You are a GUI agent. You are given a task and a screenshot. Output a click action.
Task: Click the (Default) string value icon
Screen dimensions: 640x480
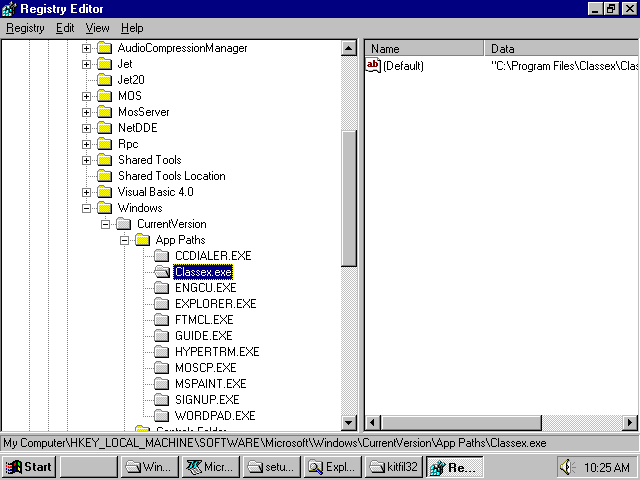373,65
